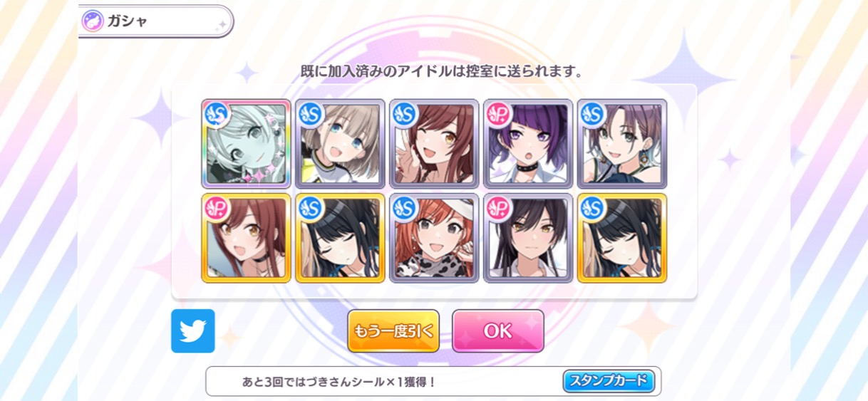Click the P badge on gold-framed brown-haired card

point(216,208)
